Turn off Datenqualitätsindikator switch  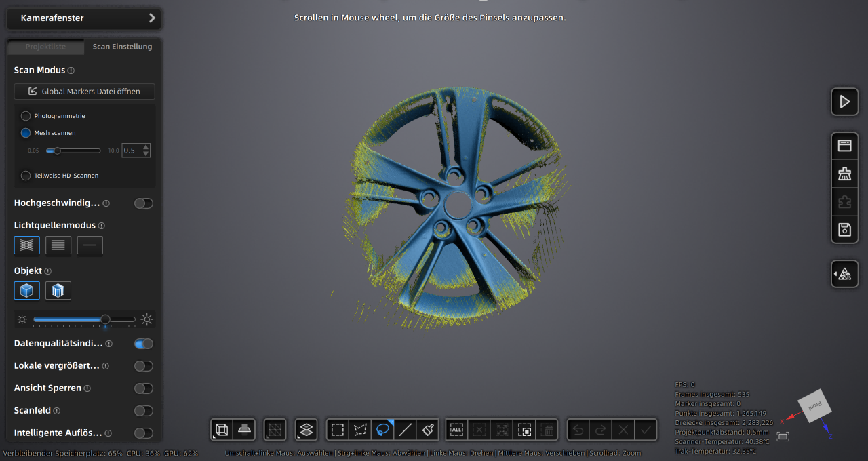(x=143, y=344)
